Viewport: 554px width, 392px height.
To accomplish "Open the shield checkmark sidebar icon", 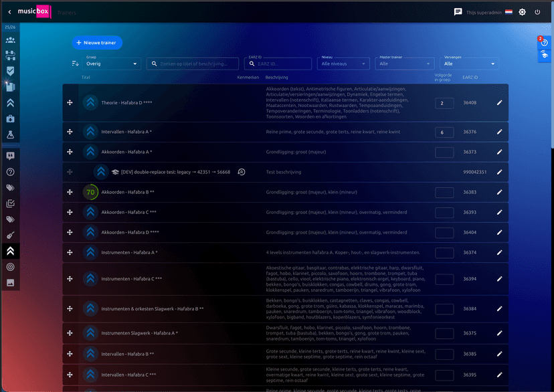I will pos(10,72).
